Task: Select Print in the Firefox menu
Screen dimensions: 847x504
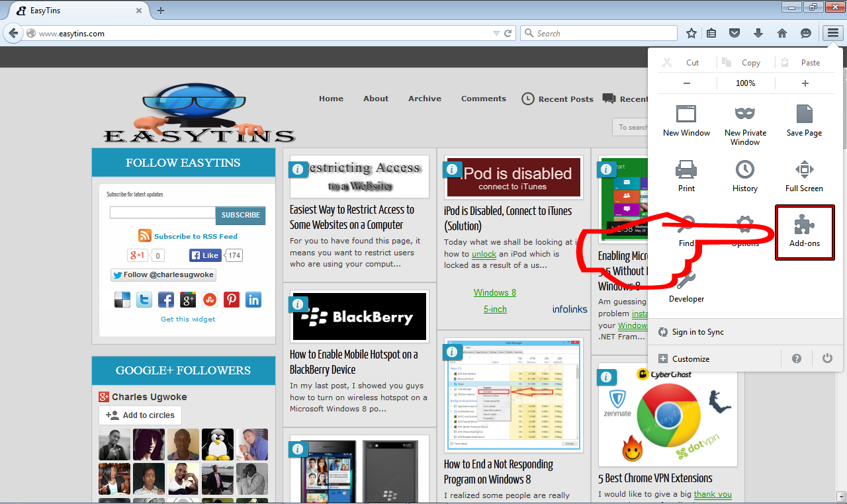Action: [686, 176]
